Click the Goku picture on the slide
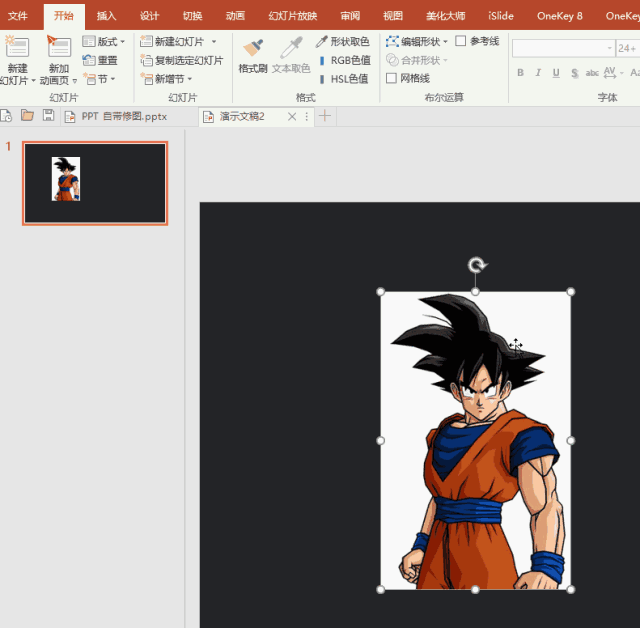Image resolution: width=640 pixels, height=628 pixels. point(476,441)
